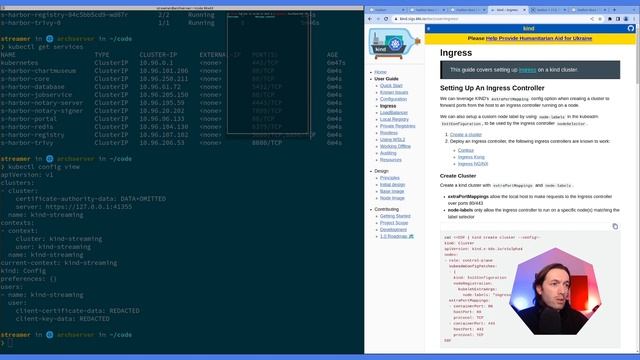The width and height of the screenshot is (640, 360).
Task: Click the browser forward arrow
Action: point(378,19)
